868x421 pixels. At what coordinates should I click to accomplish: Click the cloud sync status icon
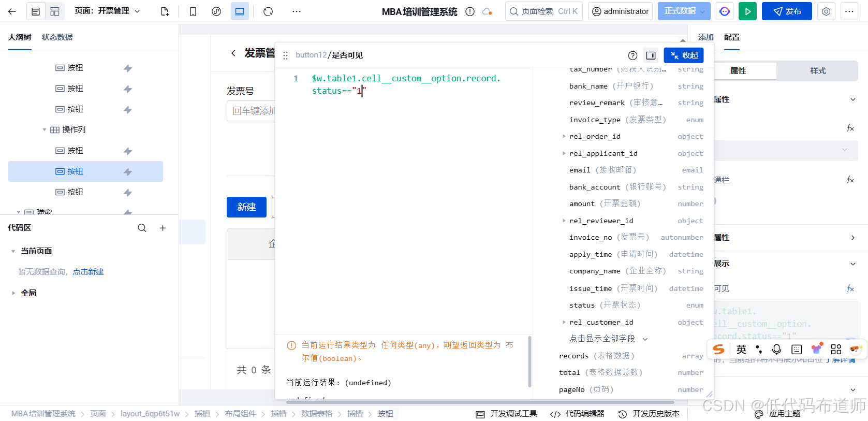click(x=487, y=11)
